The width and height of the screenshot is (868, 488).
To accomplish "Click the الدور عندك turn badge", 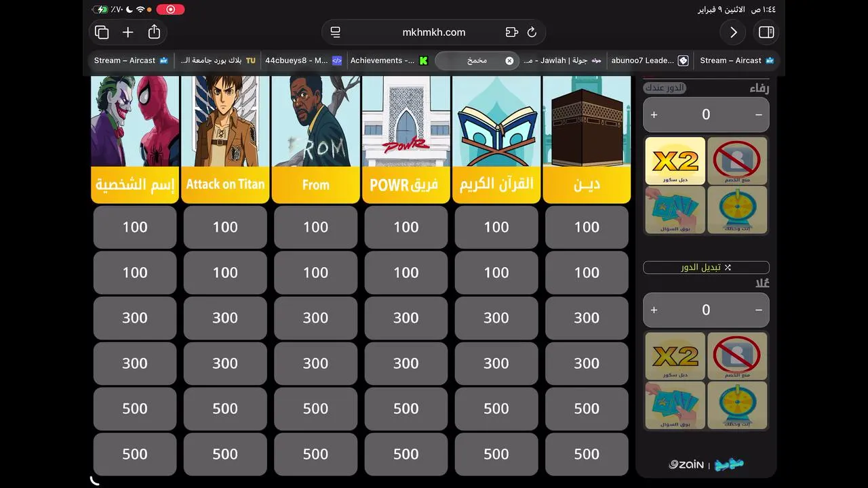I will (665, 87).
